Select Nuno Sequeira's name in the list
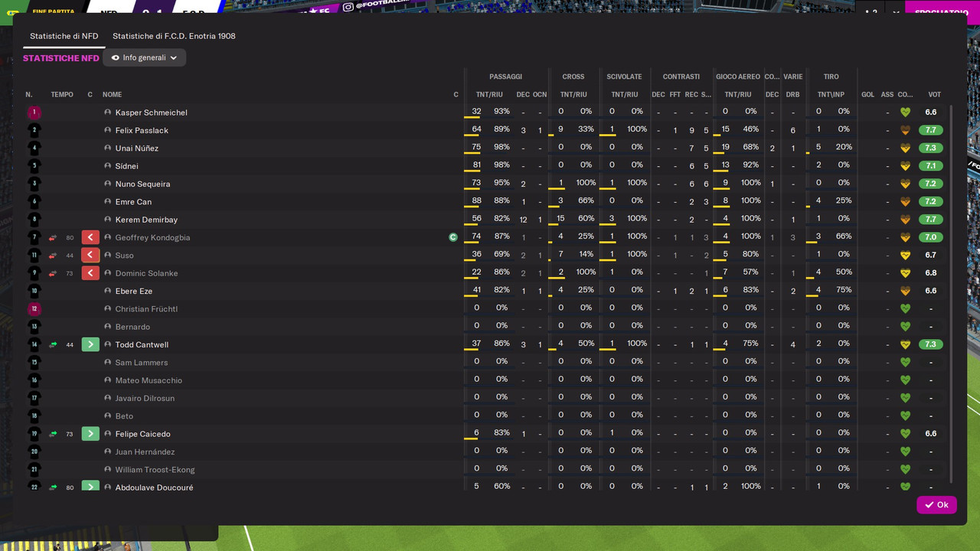The image size is (980, 551). pos(142,184)
